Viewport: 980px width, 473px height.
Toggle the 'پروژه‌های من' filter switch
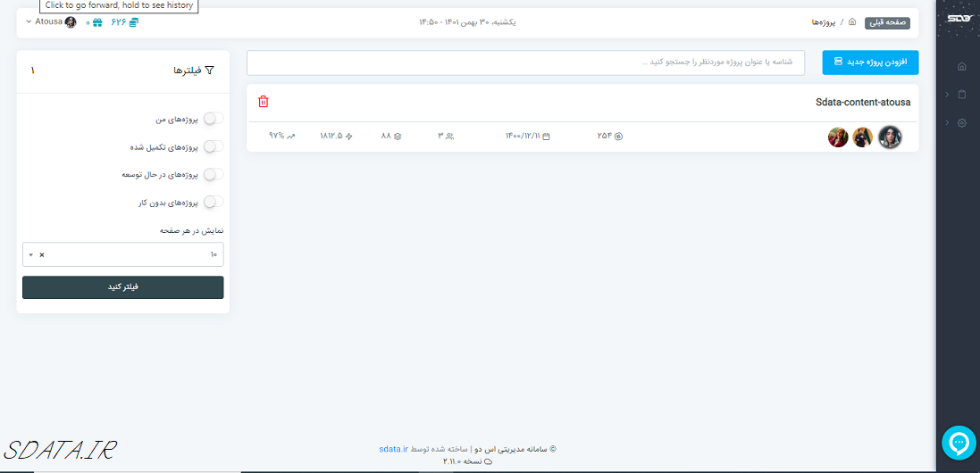coord(214,119)
